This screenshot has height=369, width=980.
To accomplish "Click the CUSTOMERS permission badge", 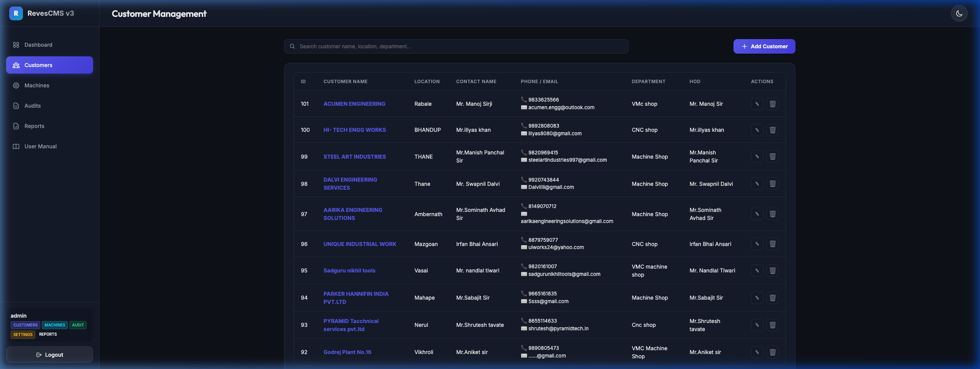I will (25, 325).
